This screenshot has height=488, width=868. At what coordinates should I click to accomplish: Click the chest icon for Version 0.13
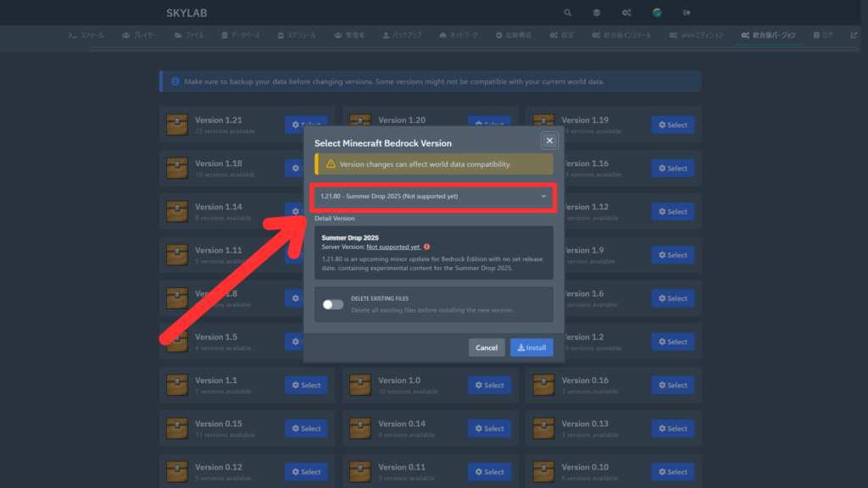[x=543, y=428]
